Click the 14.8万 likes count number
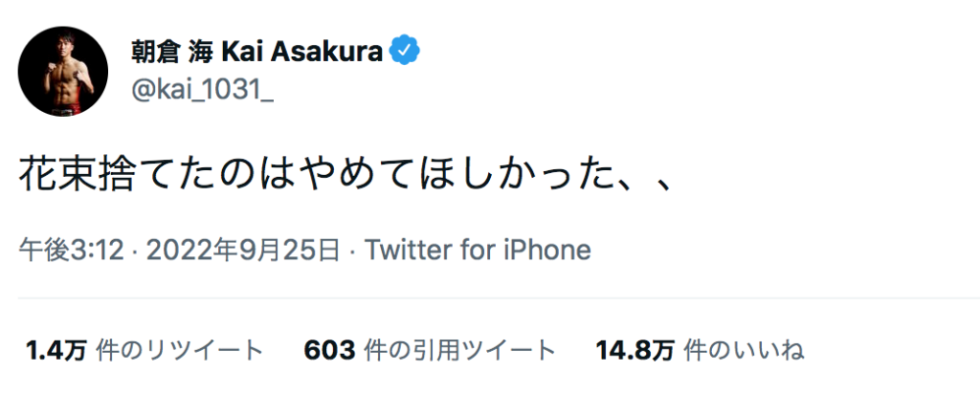The width and height of the screenshot is (980, 395). [x=635, y=351]
